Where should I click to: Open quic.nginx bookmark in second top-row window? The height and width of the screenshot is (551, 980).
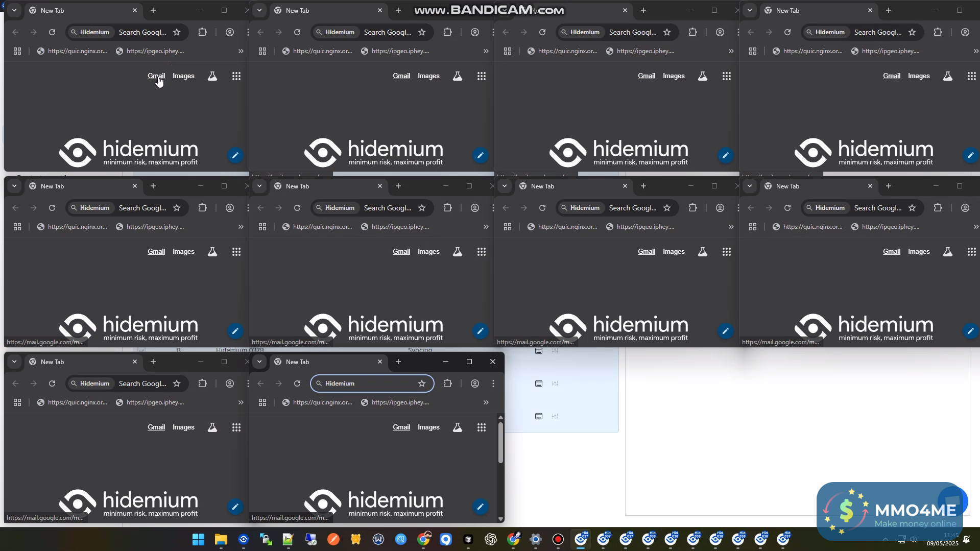[317, 51]
